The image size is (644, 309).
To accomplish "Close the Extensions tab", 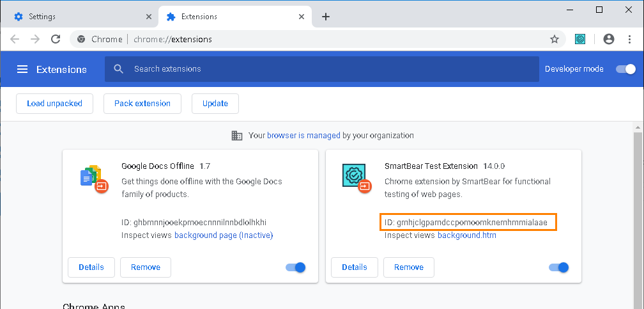I will coord(301,17).
